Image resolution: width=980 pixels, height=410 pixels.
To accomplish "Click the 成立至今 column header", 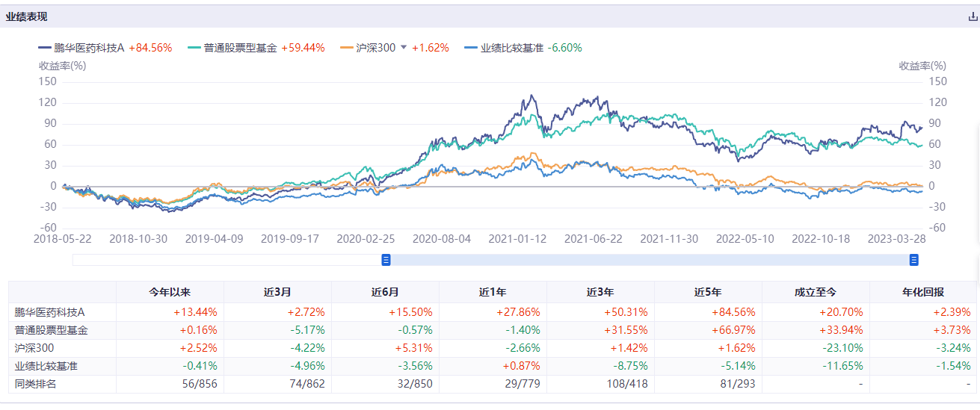I will click(816, 292).
